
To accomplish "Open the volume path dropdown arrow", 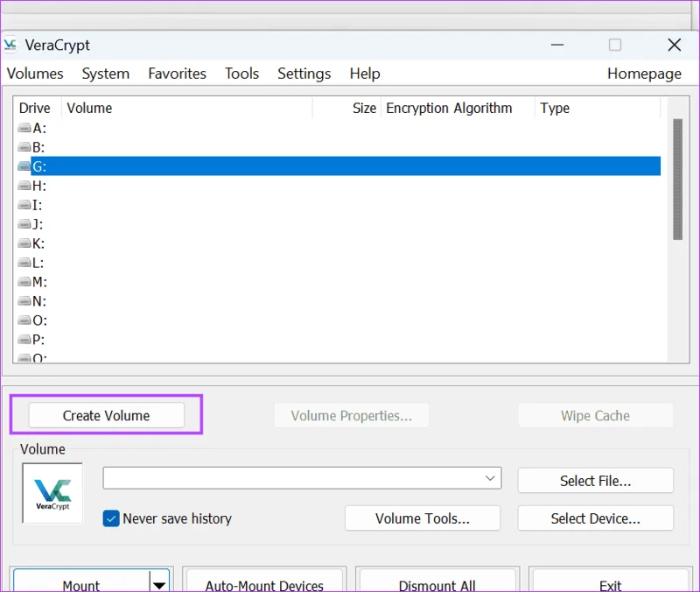I will 490,478.
